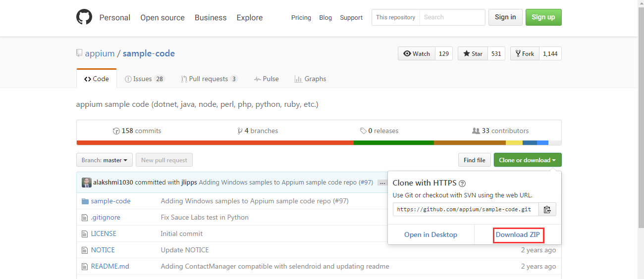Open the Pricing link

coord(301,18)
